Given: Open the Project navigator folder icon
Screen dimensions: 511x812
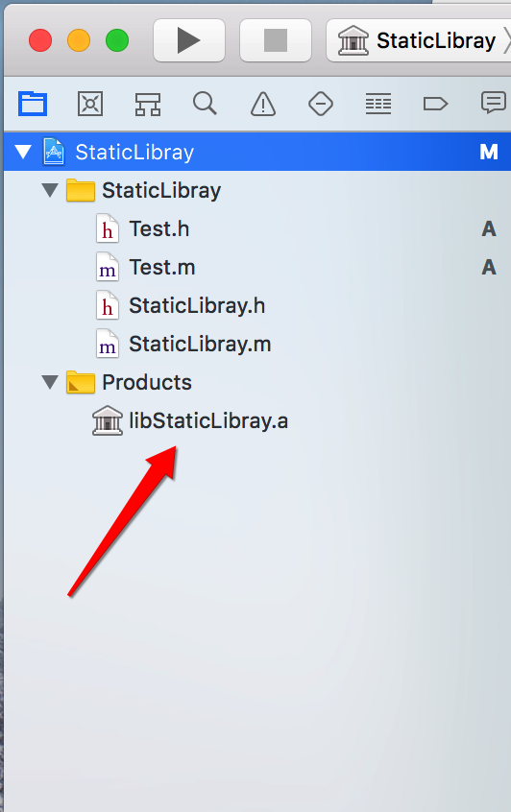Looking at the screenshot, I should (33, 104).
